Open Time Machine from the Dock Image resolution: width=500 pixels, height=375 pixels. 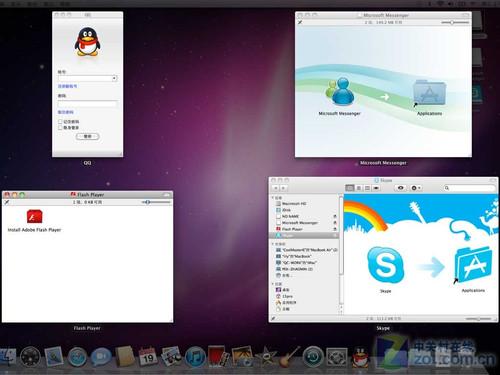(313, 357)
